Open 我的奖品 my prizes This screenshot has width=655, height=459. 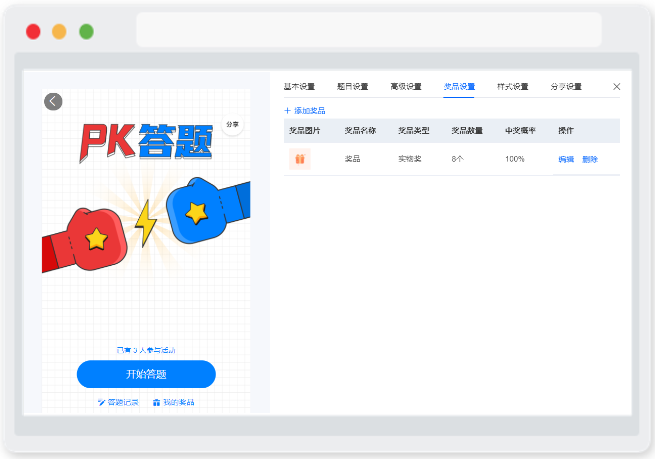point(173,402)
